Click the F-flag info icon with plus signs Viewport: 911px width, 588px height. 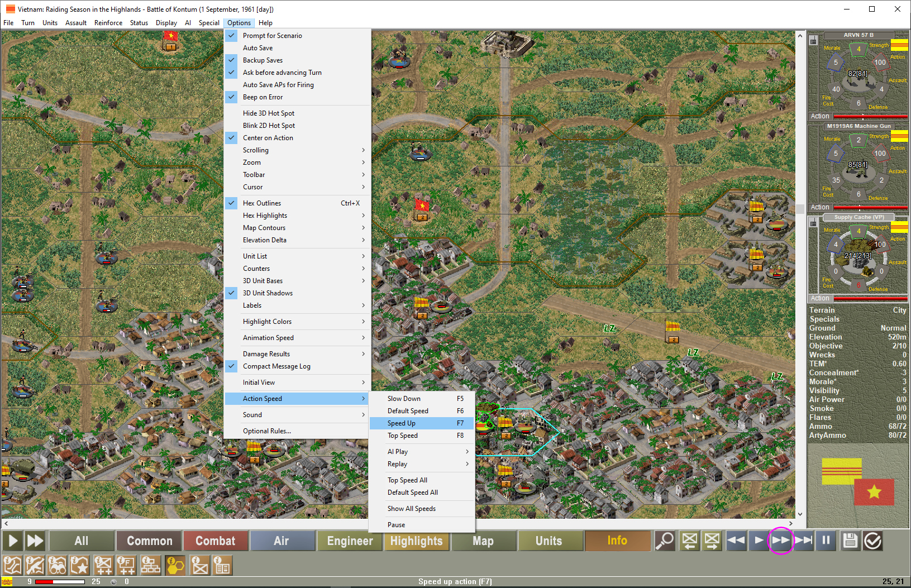[126, 565]
